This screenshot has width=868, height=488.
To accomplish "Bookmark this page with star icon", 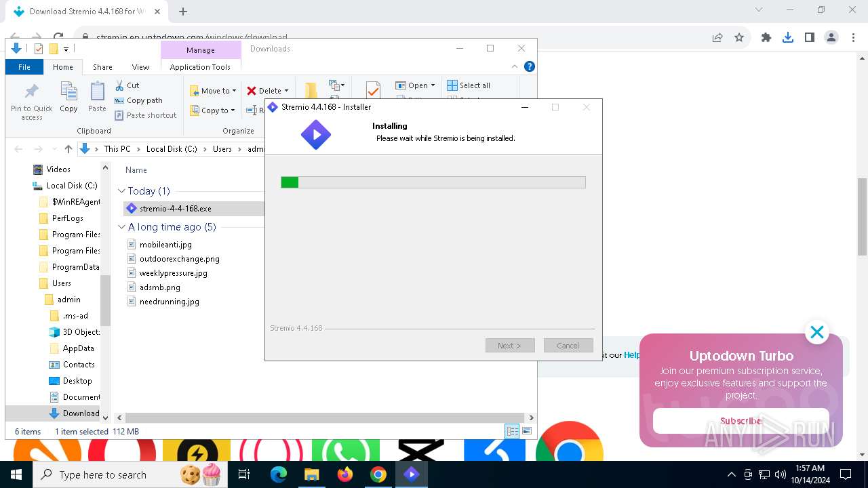I will [739, 38].
